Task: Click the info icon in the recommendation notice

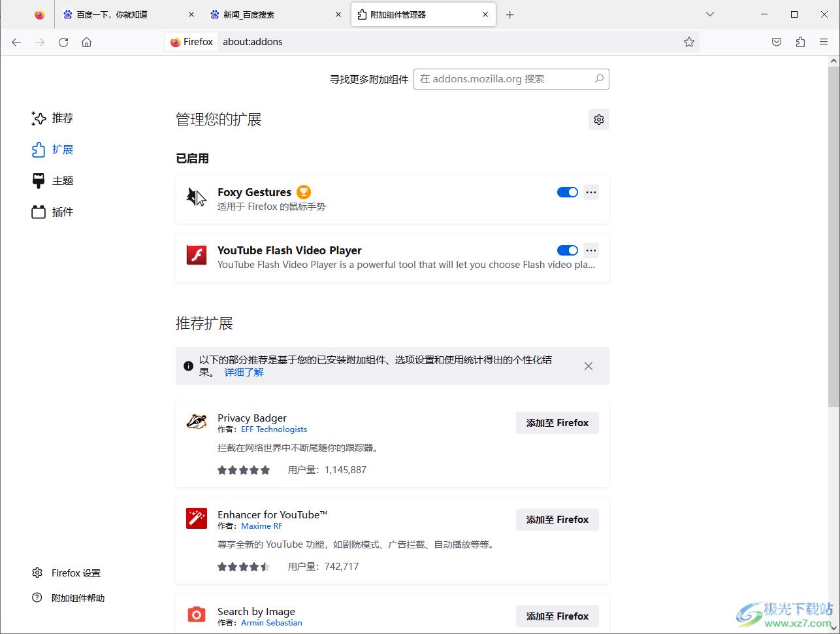Action: pyautogui.click(x=188, y=366)
